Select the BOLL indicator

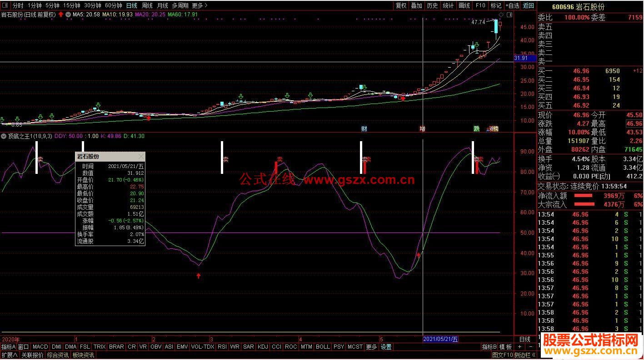tap(323, 347)
